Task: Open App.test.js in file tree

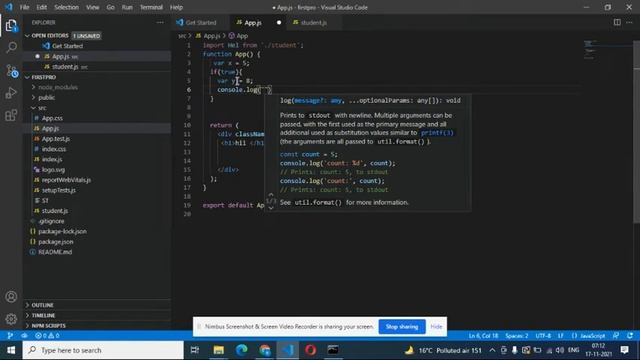Action: click(x=56, y=139)
